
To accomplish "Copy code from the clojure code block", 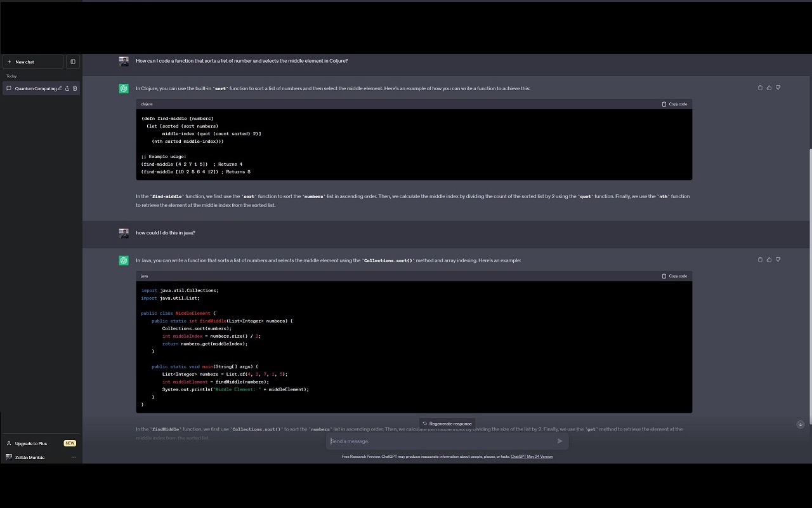I will [x=674, y=104].
